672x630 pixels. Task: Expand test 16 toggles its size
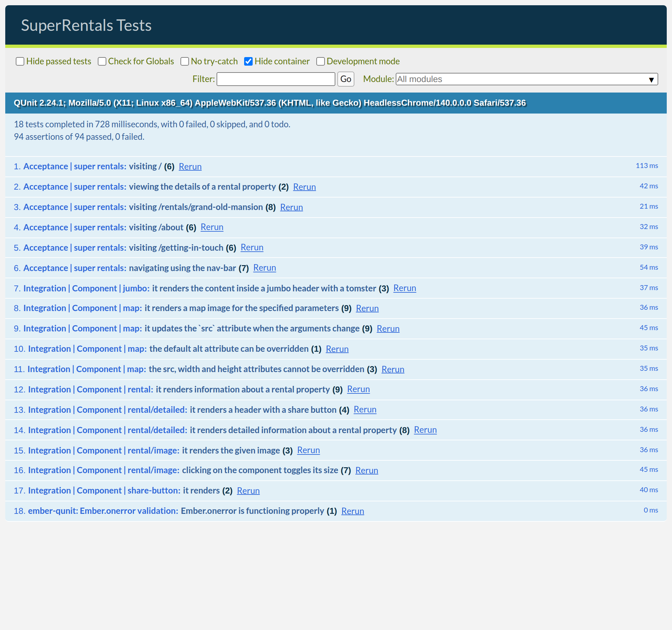260,470
